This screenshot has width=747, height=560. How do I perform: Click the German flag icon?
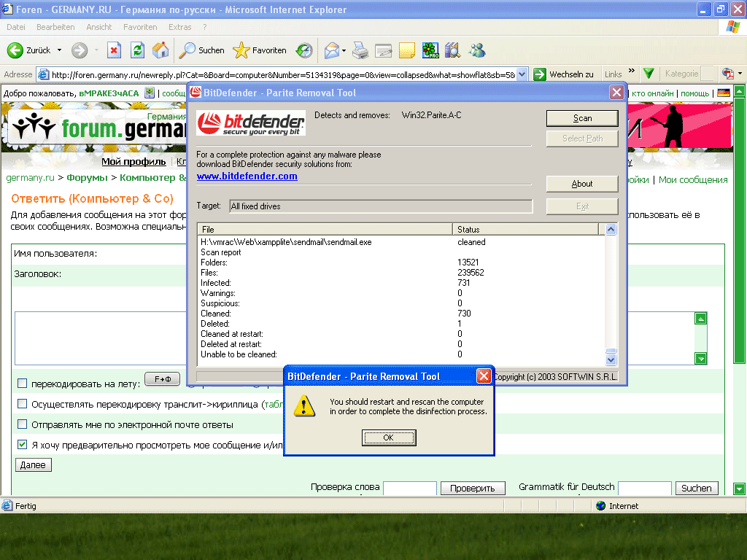coord(724,93)
